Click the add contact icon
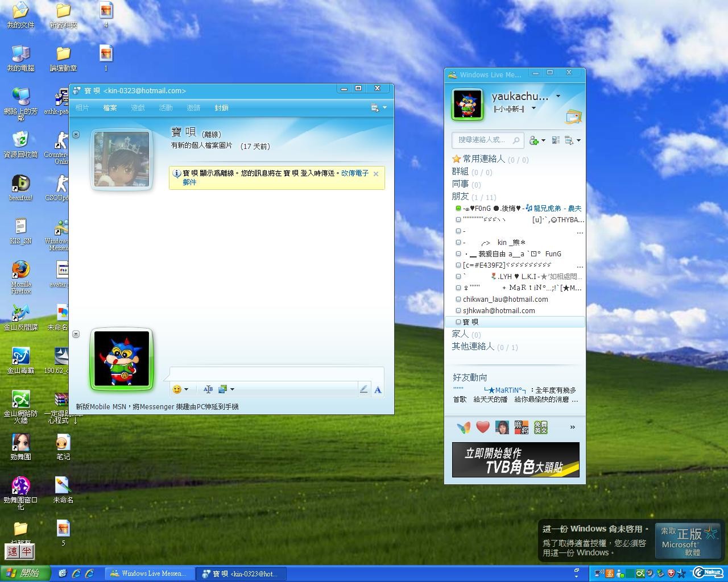 point(533,140)
